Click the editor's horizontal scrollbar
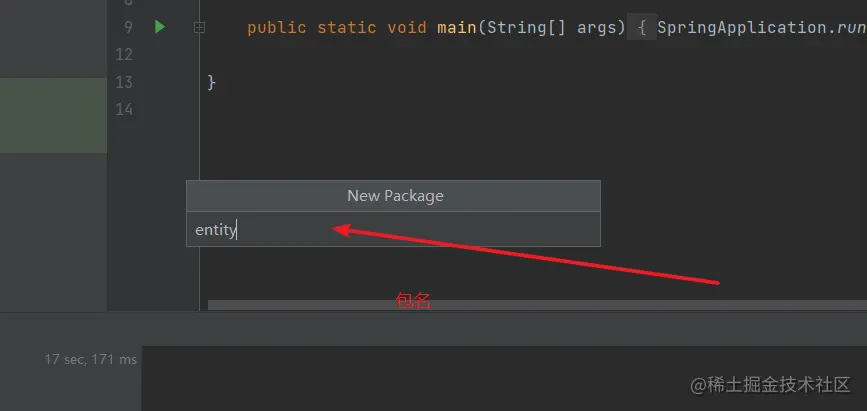 537,305
